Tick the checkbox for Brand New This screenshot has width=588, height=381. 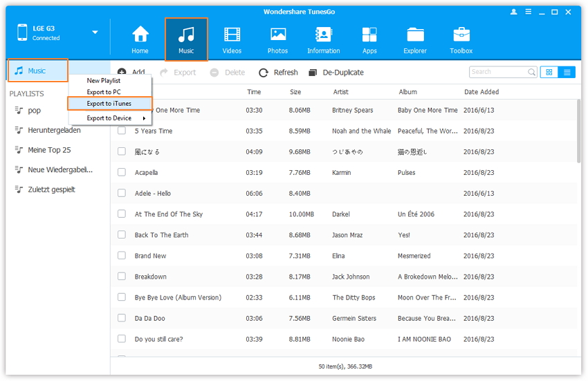click(x=122, y=256)
